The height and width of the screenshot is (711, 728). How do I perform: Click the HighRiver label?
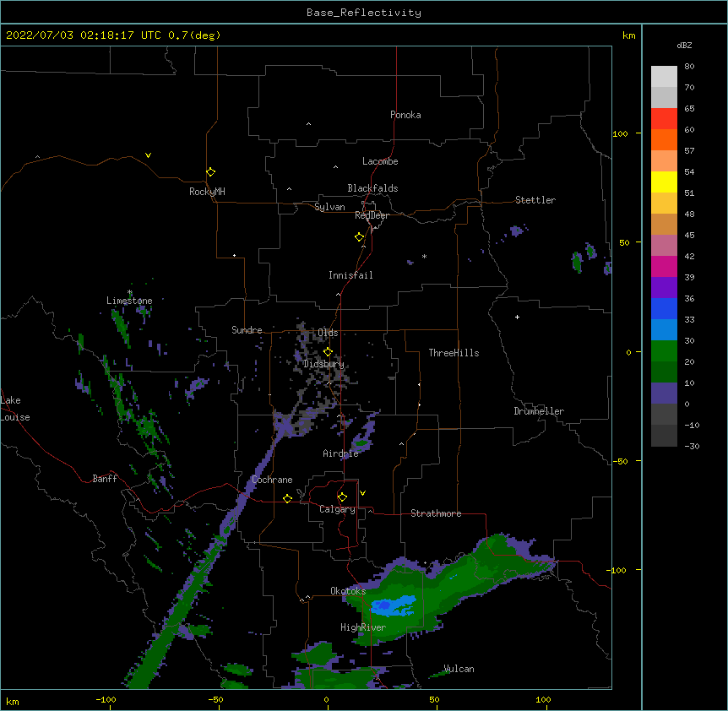(x=363, y=627)
